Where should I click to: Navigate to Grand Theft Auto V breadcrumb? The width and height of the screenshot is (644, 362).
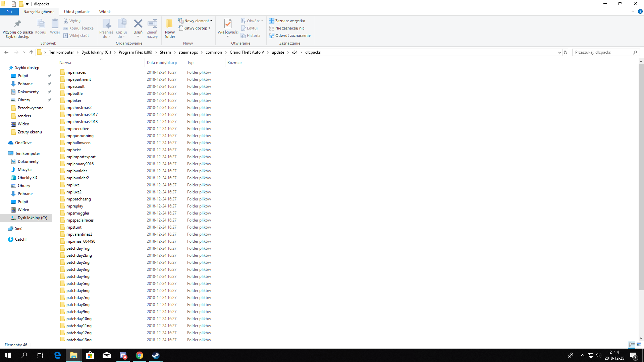tap(247, 52)
